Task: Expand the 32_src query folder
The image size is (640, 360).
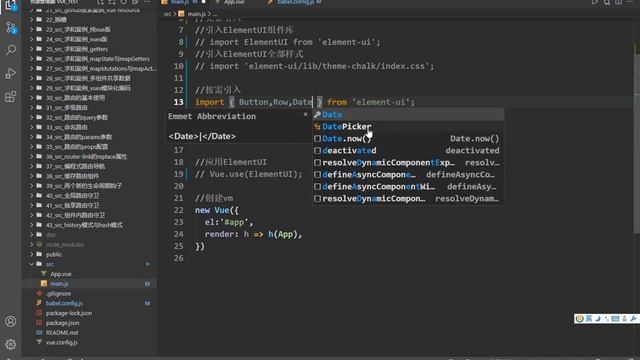Action: (31, 117)
